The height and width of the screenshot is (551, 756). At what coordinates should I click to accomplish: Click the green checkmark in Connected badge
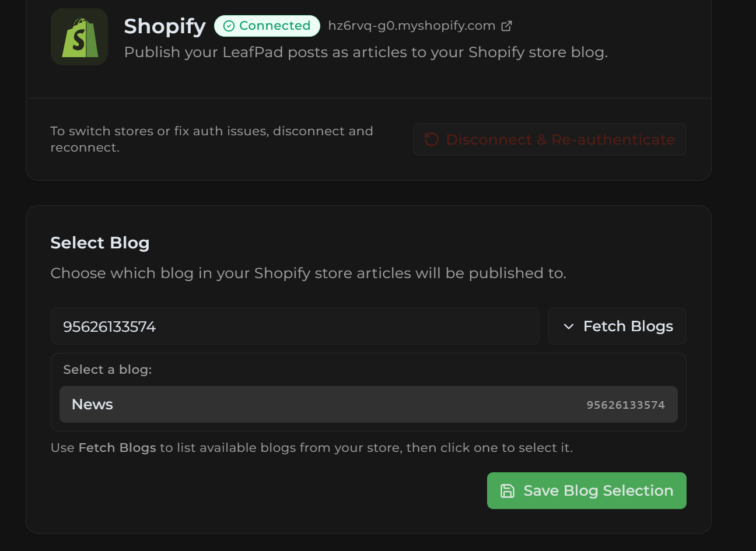(x=229, y=26)
